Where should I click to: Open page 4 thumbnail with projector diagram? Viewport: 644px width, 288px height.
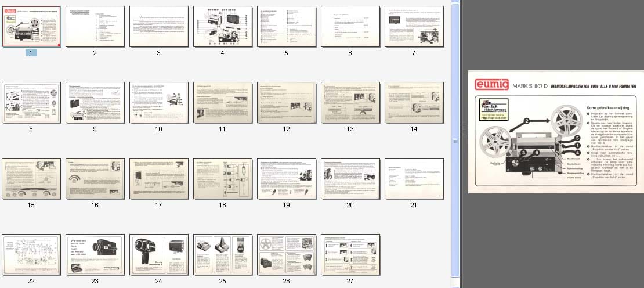[x=222, y=26]
